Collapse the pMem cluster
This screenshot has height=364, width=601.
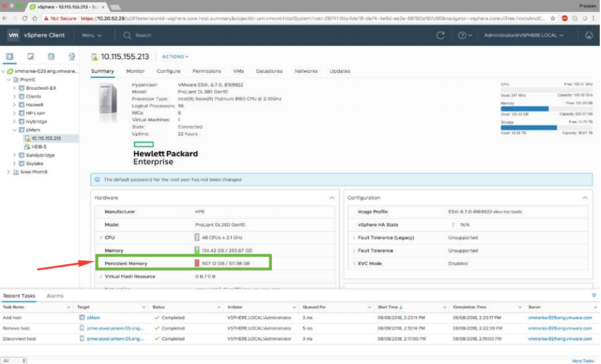pos(14,130)
